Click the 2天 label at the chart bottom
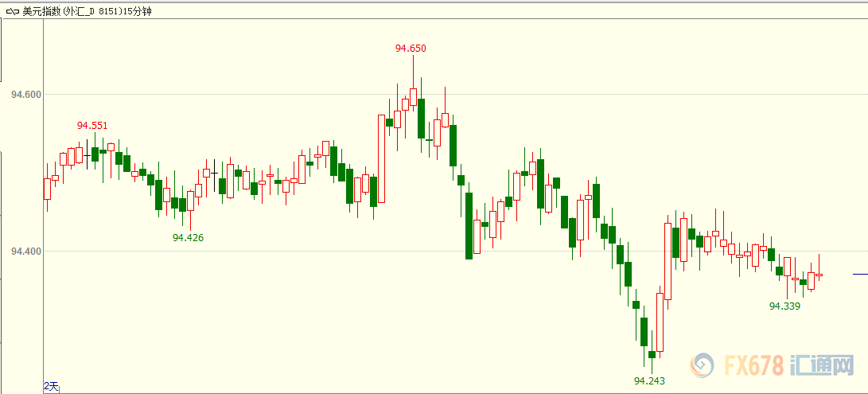 click(51, 386)
